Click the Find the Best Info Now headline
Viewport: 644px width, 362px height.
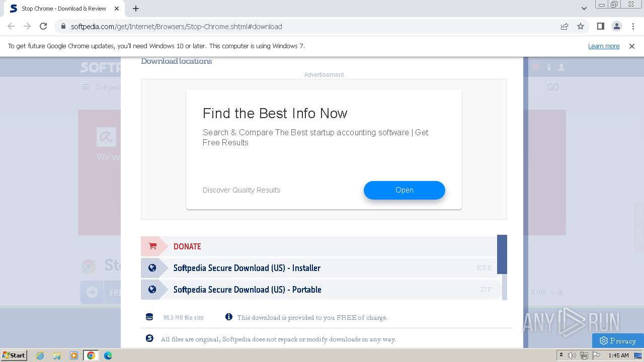pyautogui.click(x=275, y=113)
